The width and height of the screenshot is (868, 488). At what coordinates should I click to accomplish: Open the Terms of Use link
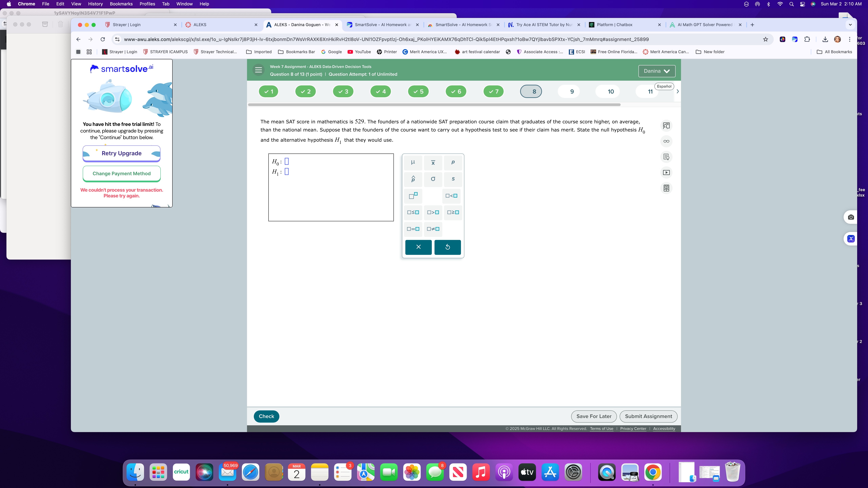click(x=601, y=429)
